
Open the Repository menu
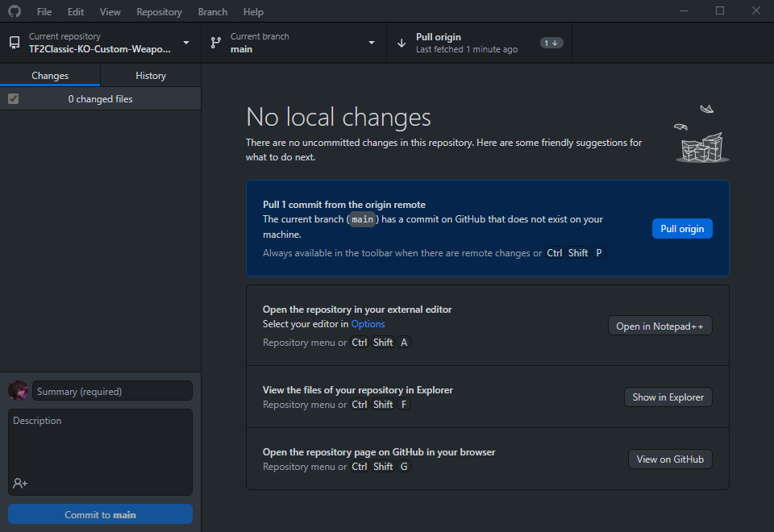click(159, 11)
